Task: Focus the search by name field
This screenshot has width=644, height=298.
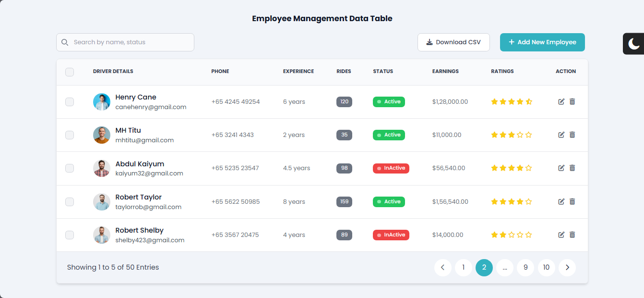Action: [x=130, y=42]
